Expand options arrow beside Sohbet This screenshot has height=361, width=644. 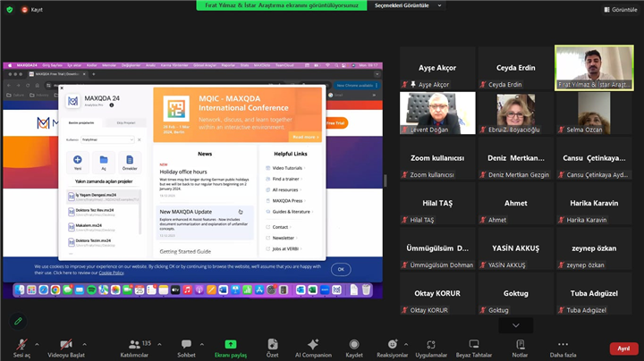point(201,344)
